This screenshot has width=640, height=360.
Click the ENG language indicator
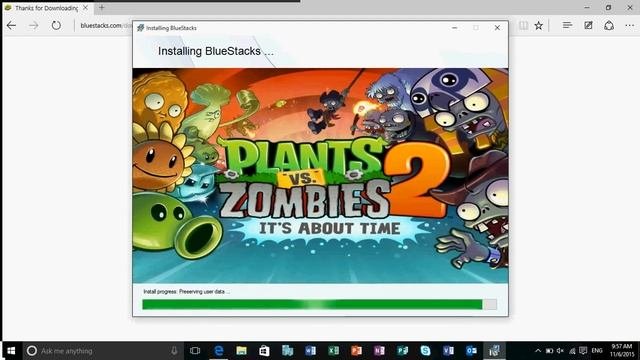[x=597, y=351]
